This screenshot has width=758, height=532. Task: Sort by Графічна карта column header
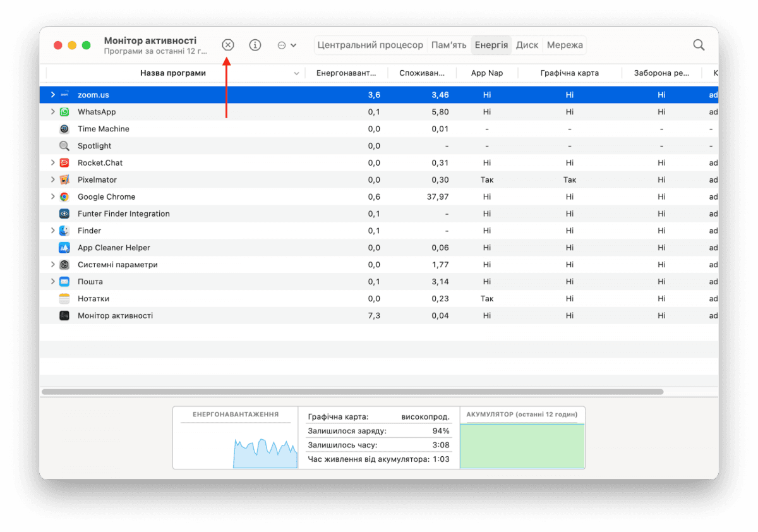570,73
